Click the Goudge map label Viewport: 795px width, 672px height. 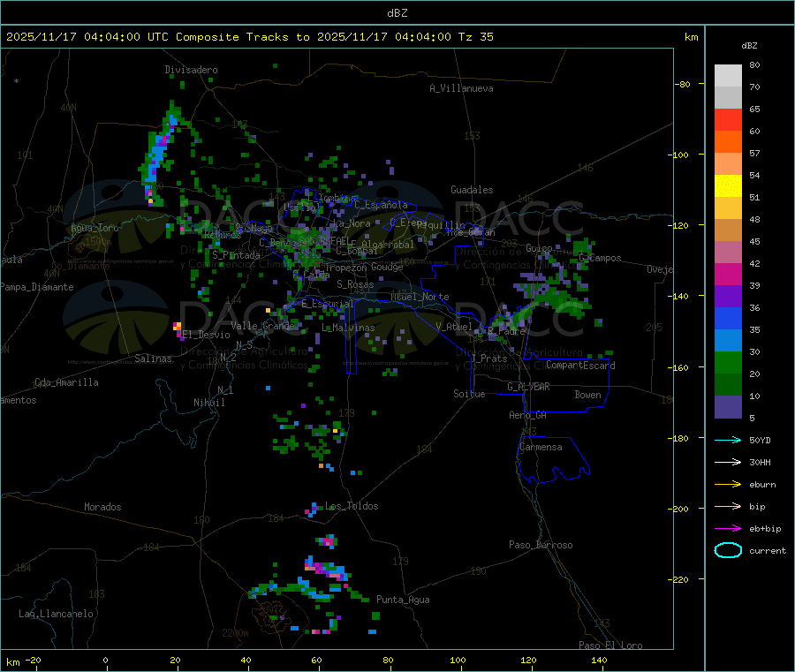(x=388, y=267)
